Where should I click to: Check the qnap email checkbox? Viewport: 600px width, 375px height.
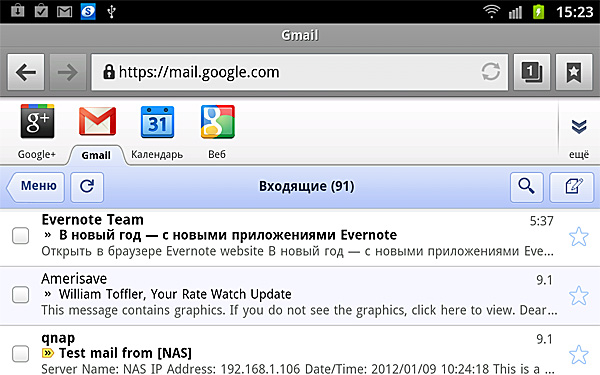pyautogui.click(x=20, y=354)
